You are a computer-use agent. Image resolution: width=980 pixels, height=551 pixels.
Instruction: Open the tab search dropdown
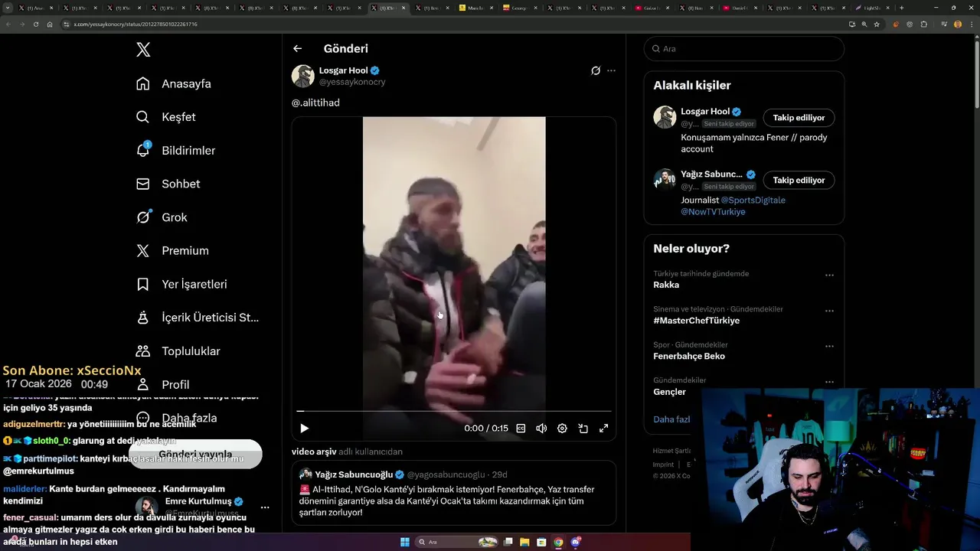pos(8,8)
